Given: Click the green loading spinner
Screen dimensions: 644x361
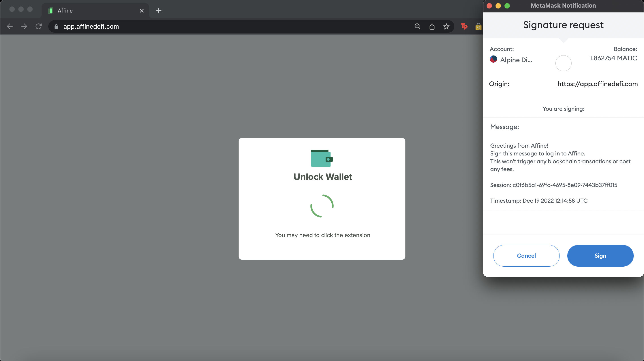Looking at the screenshot, I should [x=322, y=206].
